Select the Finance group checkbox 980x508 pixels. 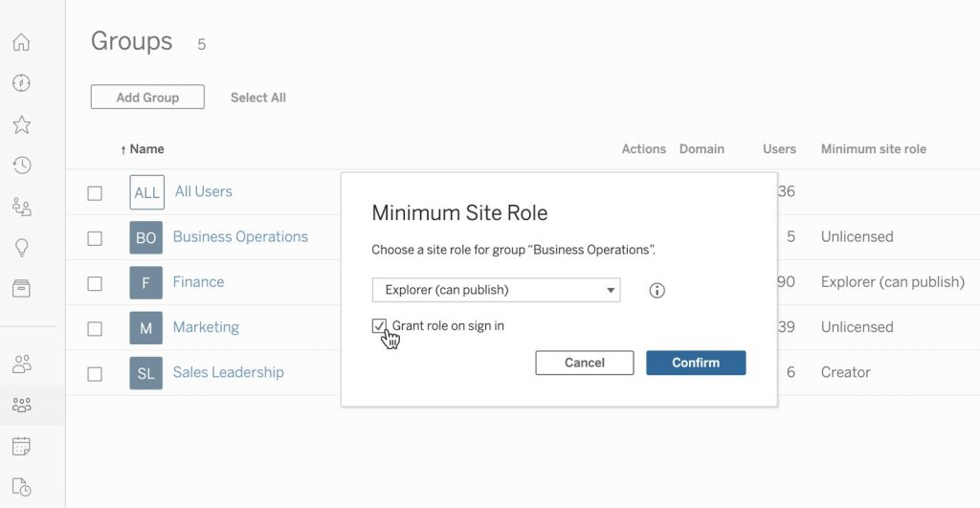click(x=95, y=283)
